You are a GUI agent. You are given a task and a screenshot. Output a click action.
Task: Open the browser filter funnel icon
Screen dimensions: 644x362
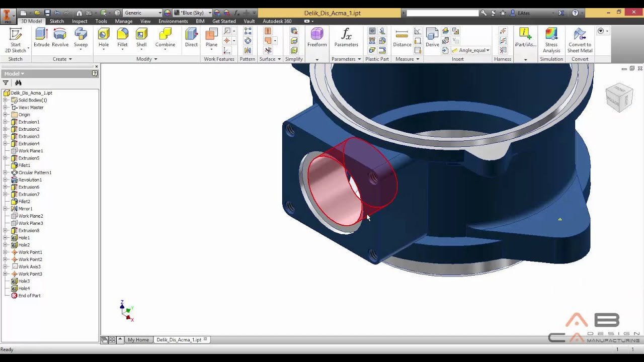coord(6,83)
